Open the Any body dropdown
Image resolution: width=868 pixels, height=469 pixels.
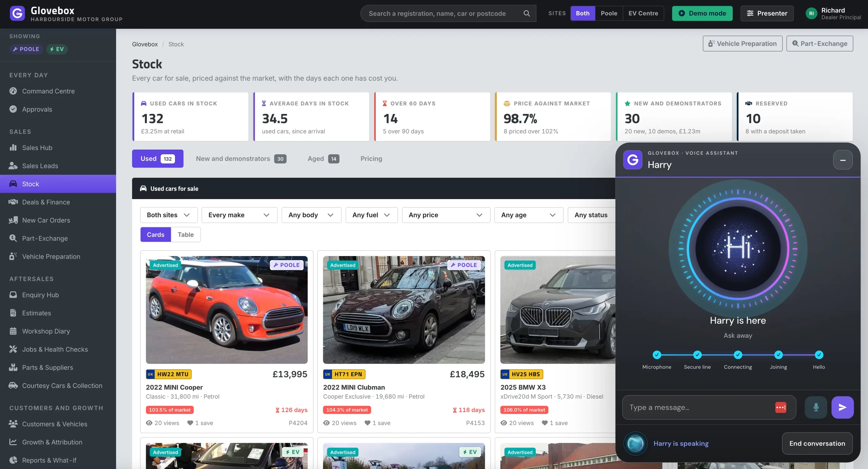click(311, 215)
